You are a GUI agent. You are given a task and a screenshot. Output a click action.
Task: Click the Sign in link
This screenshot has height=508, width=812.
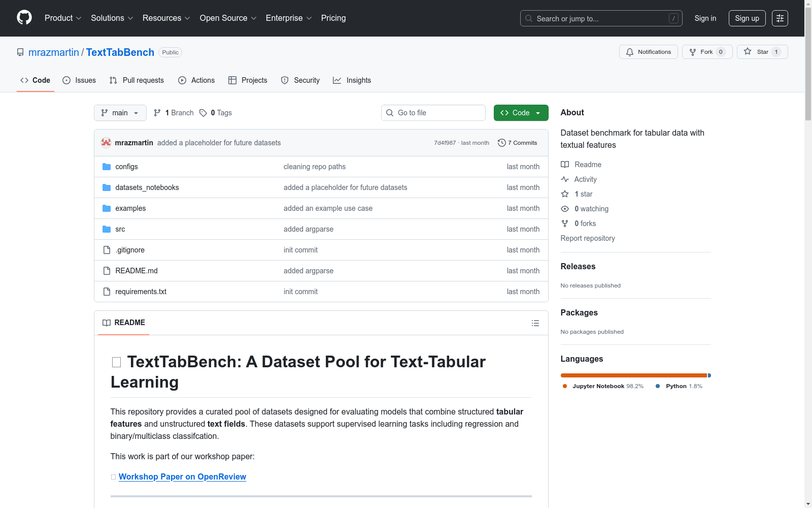[x=705, y=18]
